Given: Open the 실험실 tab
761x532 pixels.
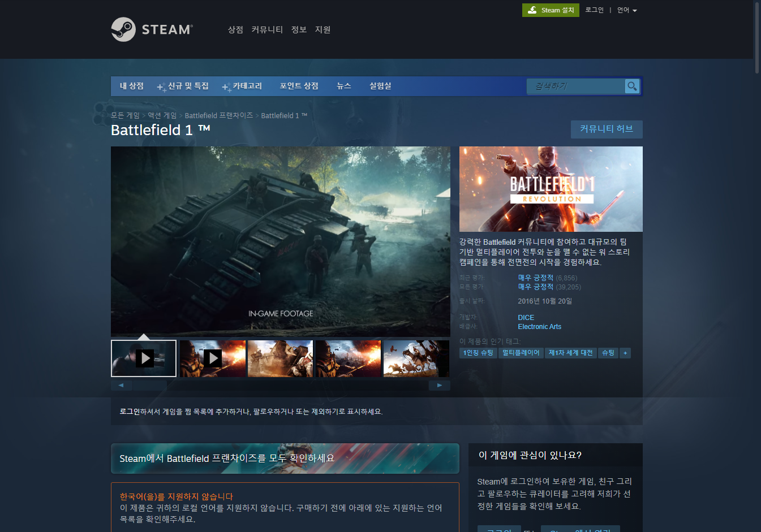Looking at the screenshot, I should [380, 86].
